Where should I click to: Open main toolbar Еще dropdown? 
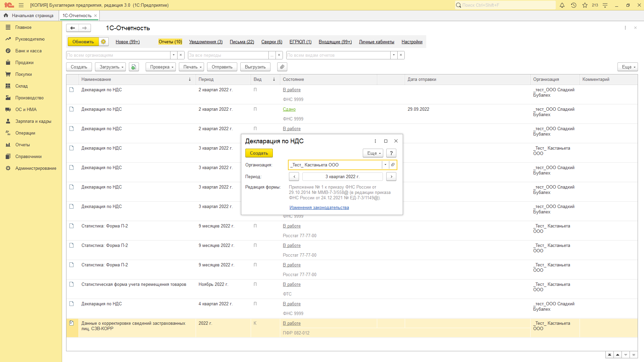(627, 67)
